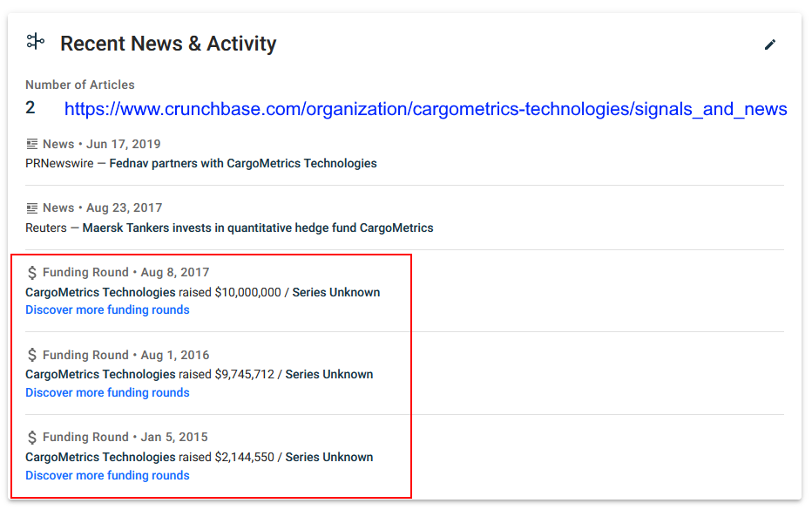Click the Reuters source name
The image size is (812, 510).
tap(46, 228)
